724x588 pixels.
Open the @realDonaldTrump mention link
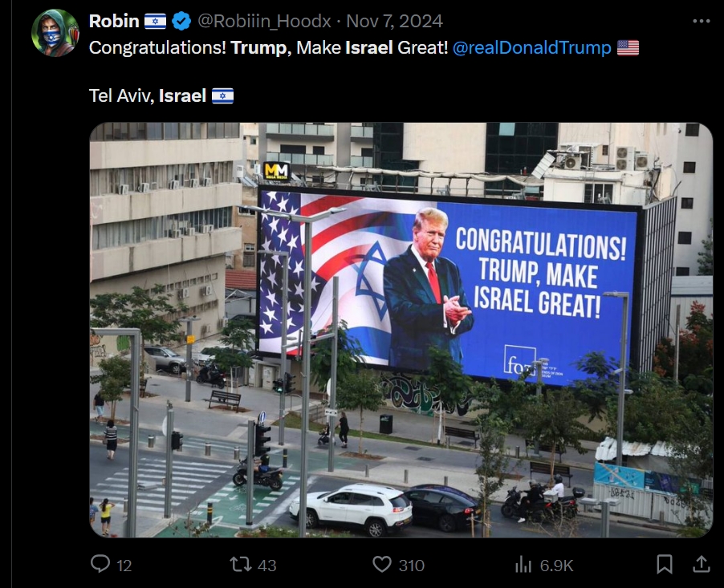click(531, 47)
